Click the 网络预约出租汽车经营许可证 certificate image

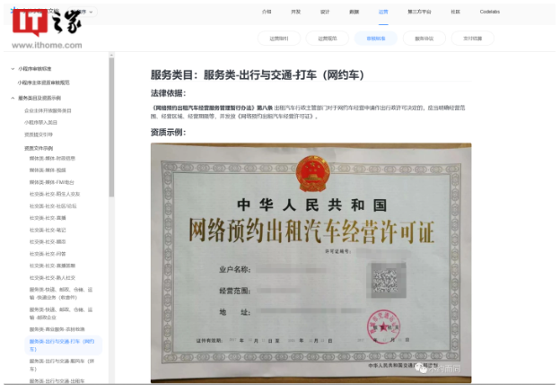[311, 260]
